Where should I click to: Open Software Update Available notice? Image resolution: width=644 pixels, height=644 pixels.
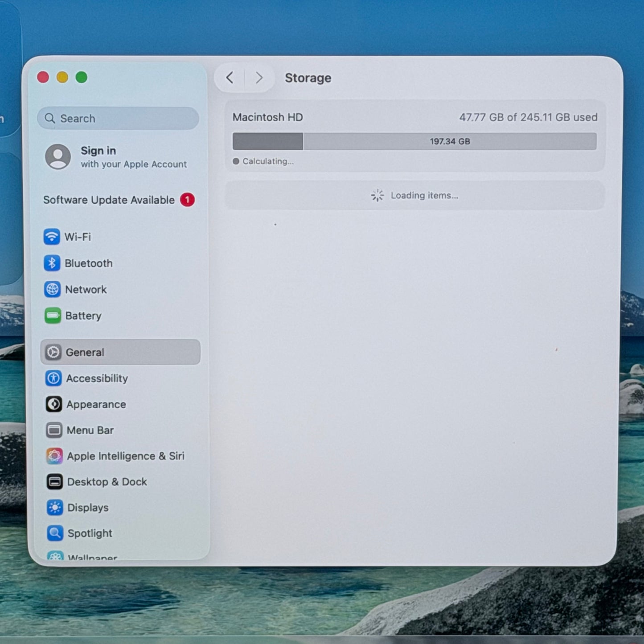[x=119, y=200]
